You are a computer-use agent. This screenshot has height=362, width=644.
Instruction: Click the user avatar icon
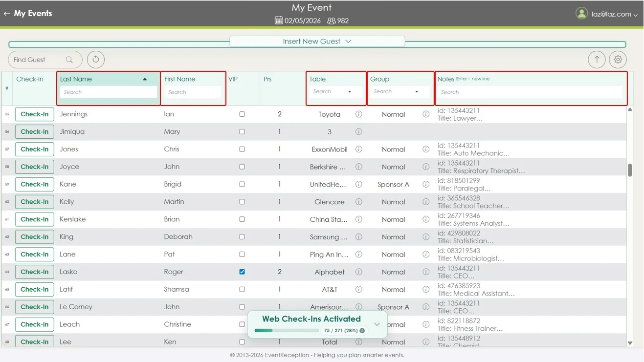tap(581, 14)
